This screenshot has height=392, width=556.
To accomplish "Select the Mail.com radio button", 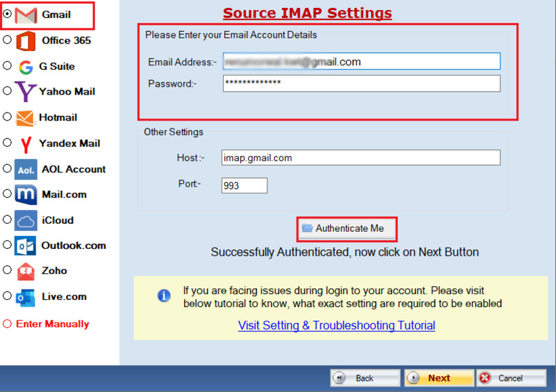I will tap(7, 194).
